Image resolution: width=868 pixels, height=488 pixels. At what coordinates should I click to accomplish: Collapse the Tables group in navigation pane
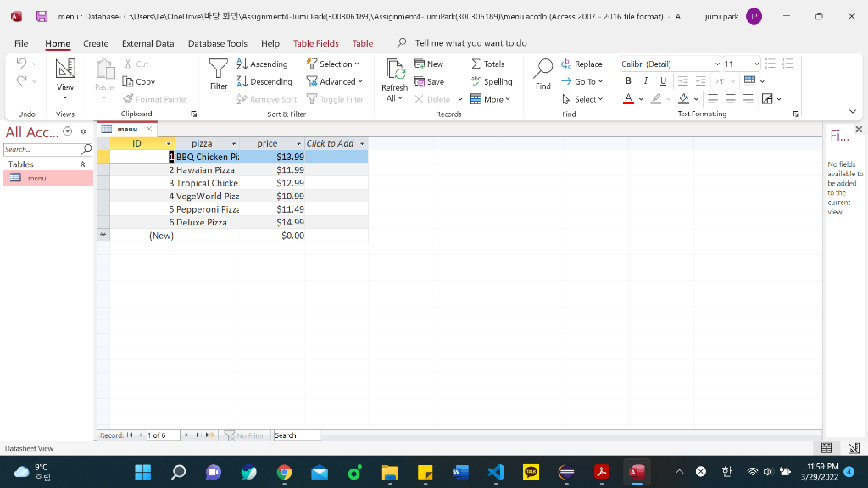point(82,164)
